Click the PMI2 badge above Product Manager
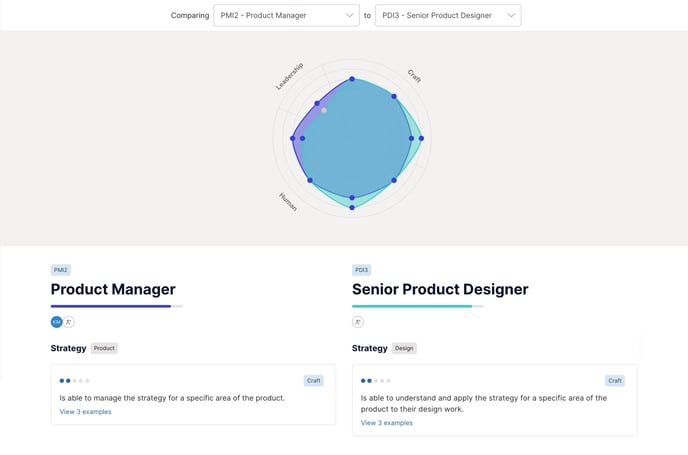 pos(61,270)
